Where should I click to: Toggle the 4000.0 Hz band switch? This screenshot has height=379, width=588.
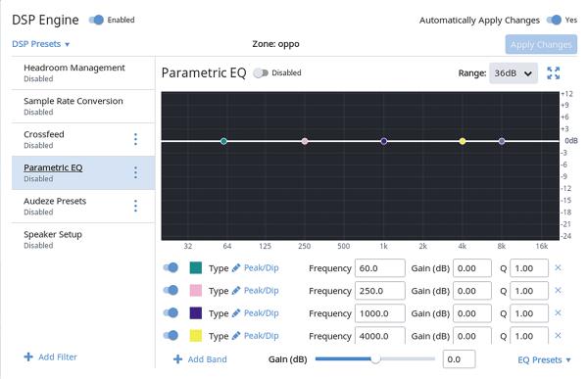pos(171,335)
